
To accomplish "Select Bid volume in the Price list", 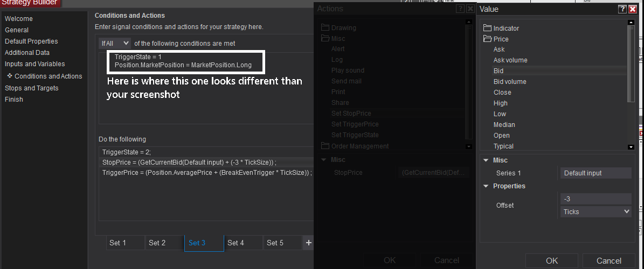I will [x=510, y=82].
